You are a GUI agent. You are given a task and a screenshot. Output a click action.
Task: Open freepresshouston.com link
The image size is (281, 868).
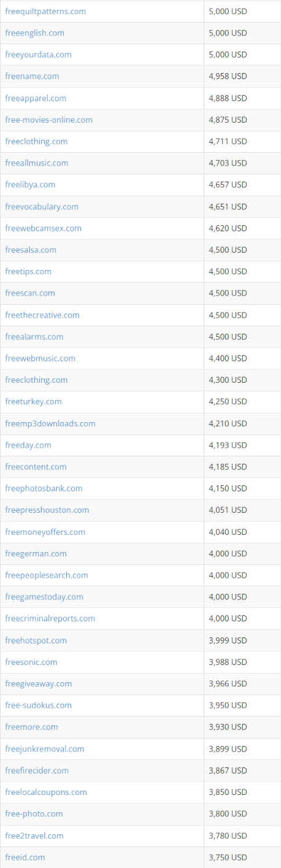point(47,510)
